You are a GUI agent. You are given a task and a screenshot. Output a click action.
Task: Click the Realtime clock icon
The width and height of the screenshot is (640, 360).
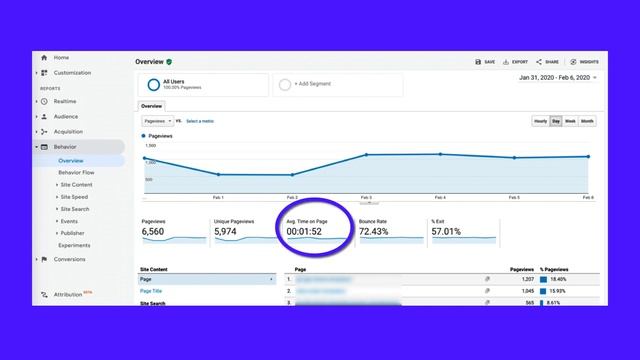click(x=44, y=101)
